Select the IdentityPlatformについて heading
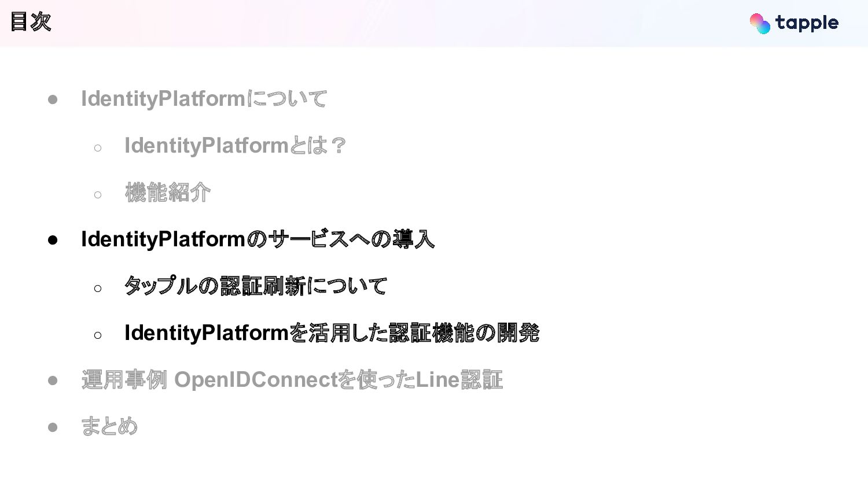This screenshot has width=868, height=488. pos(204,99)
